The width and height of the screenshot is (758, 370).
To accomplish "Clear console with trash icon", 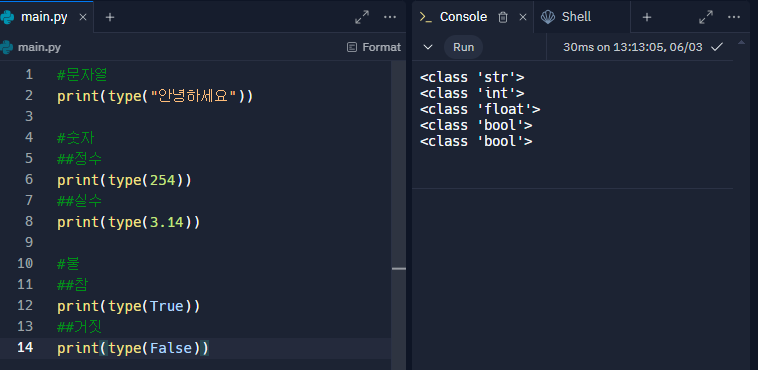I will 503,17.
